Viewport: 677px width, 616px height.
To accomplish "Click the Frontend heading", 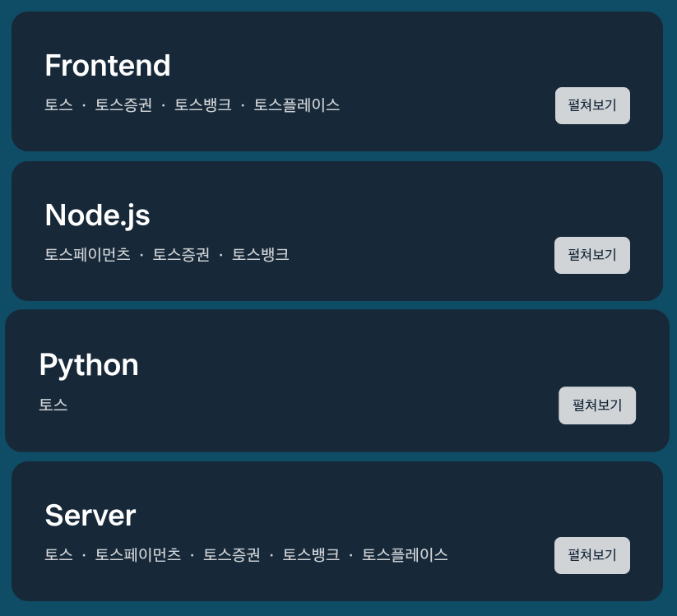I will point(108,66).
